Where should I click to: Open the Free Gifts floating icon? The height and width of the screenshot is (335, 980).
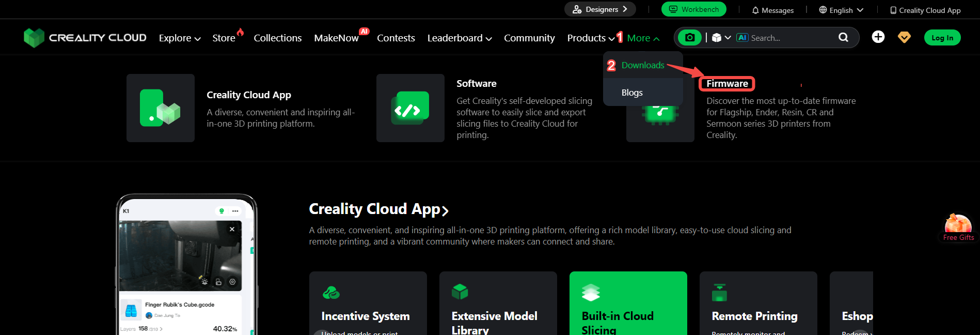pyautogui.click(x=958, y=227)
